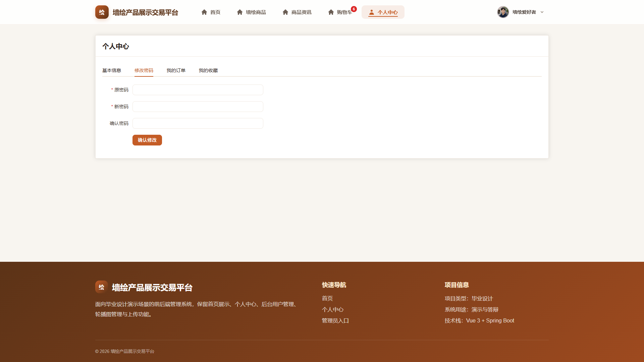This screenshot has height=362, width=644.
Task: Open the 购物车 menu item
Action: pyautogui.click(x=340, y=12)
